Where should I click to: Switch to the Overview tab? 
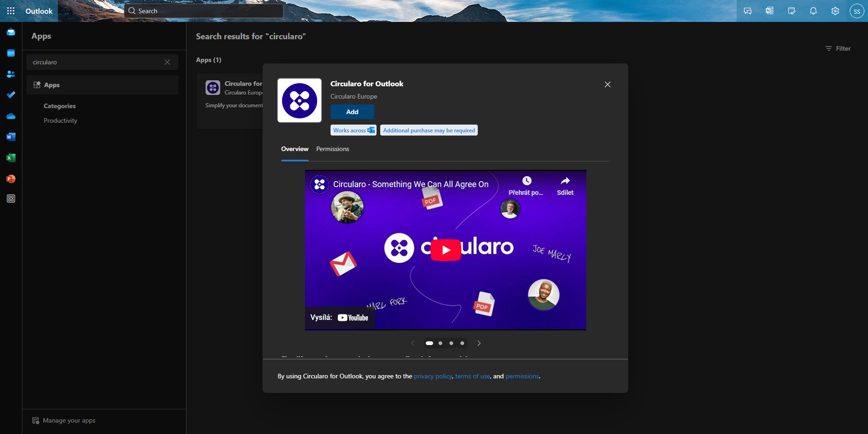pos(294,149)
